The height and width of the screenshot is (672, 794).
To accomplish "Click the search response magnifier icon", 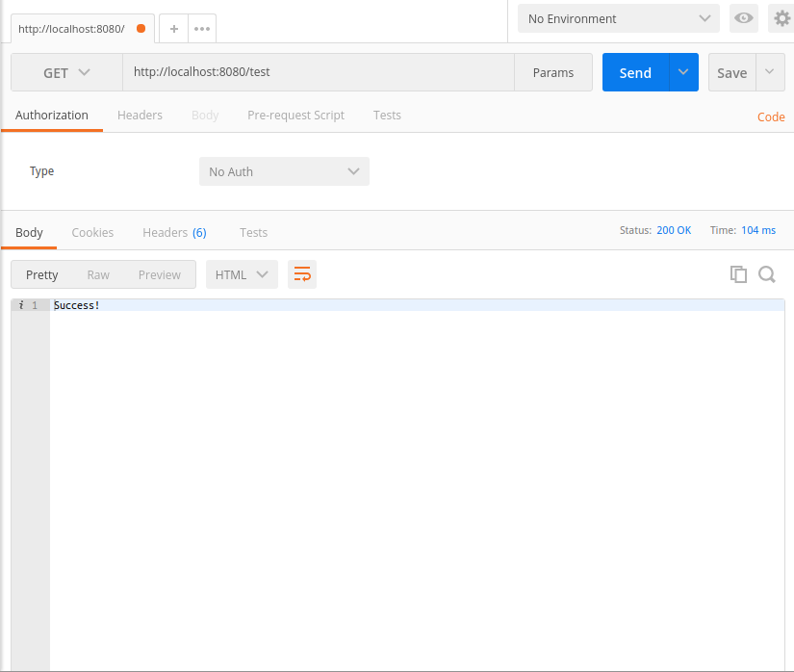I will point(767,274).
